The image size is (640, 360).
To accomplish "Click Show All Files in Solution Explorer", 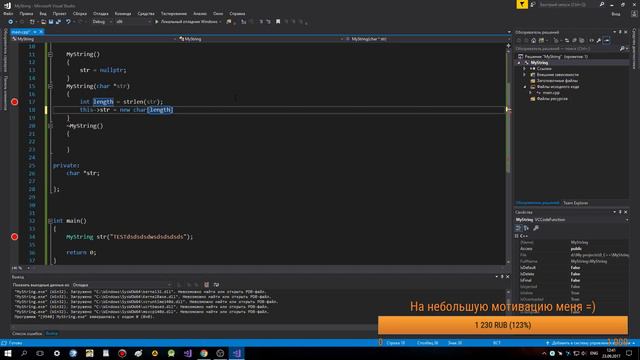I will tap(582, 40).
